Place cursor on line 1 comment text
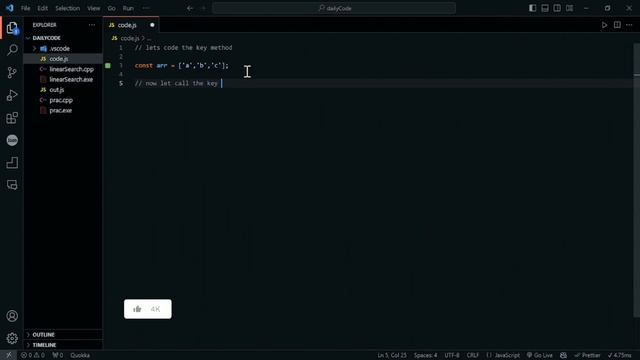640x360 pixels. click(183, 48)
